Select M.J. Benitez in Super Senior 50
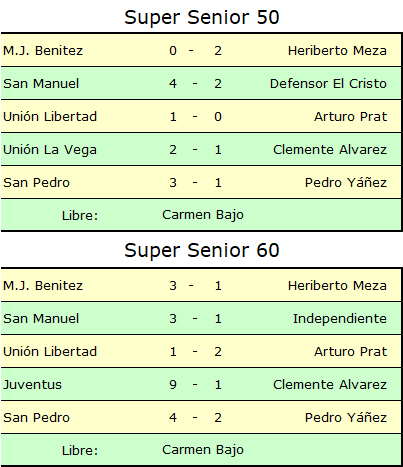 (43, 51)
